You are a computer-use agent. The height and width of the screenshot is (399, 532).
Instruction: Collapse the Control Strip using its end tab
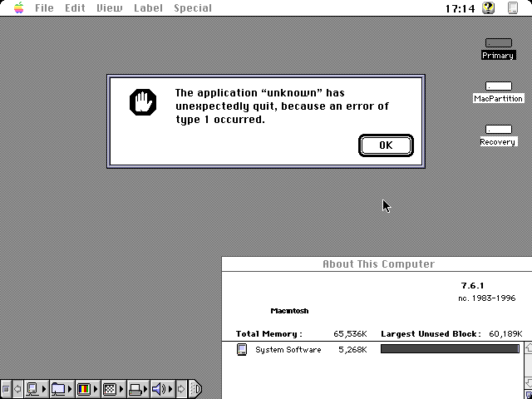click(x=195, y=389)
